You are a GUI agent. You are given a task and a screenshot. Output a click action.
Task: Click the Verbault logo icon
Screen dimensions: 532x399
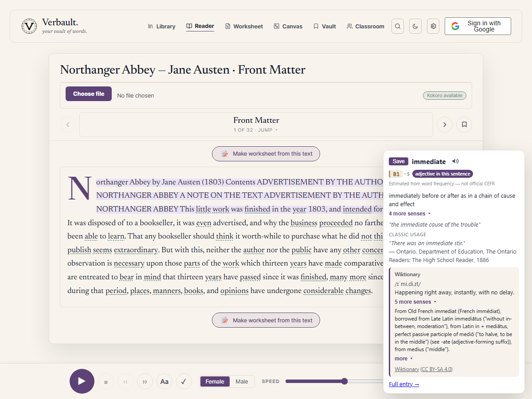coord(29,26)
